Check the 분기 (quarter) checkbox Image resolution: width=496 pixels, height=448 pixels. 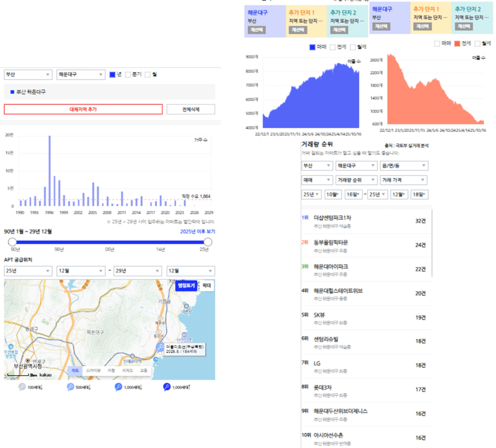click(128, 74)
